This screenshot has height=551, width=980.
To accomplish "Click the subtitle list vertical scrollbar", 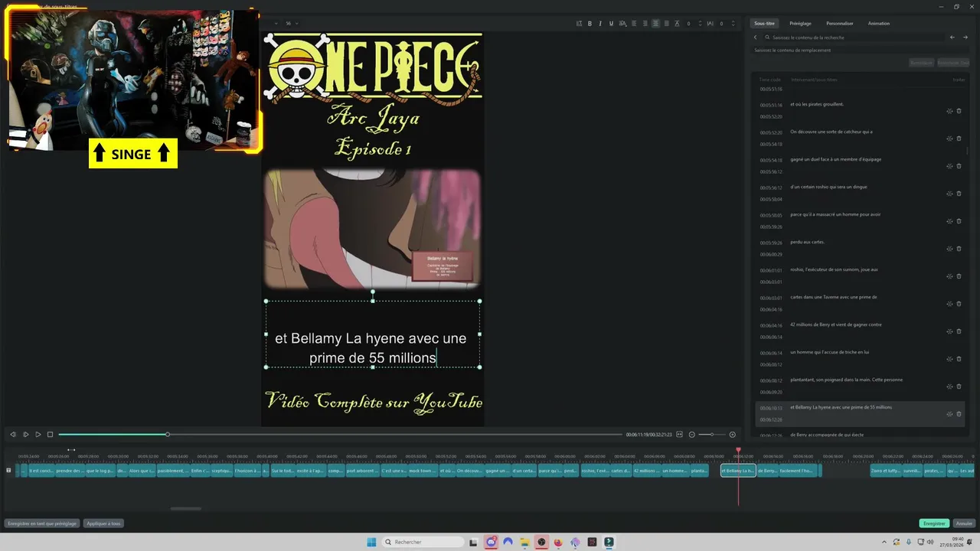I will [969, 151].
